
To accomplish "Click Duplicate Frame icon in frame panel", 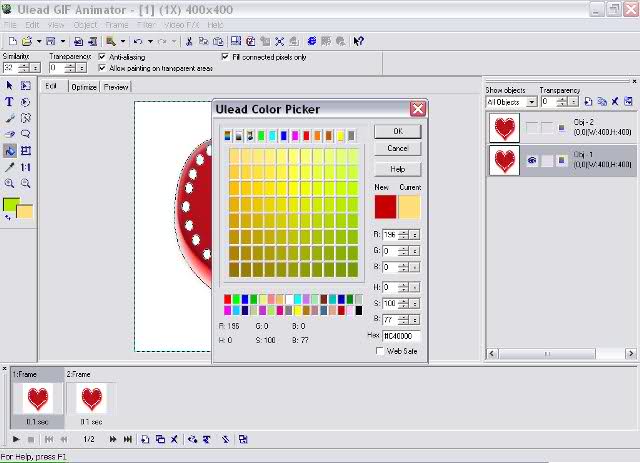I will (160, 439).
